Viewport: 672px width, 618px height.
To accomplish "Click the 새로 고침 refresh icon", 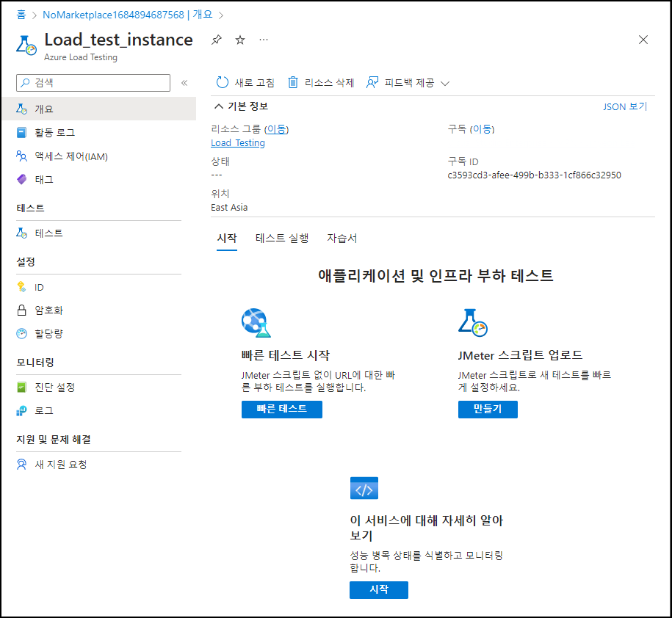I will tap(222, 82).
